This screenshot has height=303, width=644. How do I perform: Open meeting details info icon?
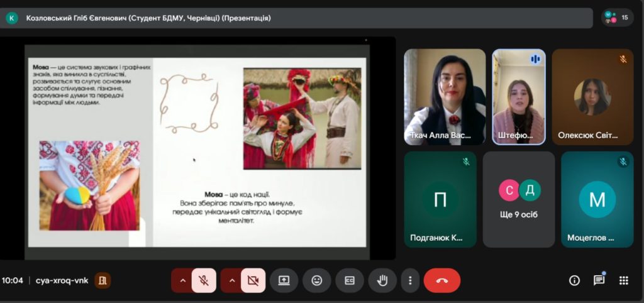click(574, 280)
